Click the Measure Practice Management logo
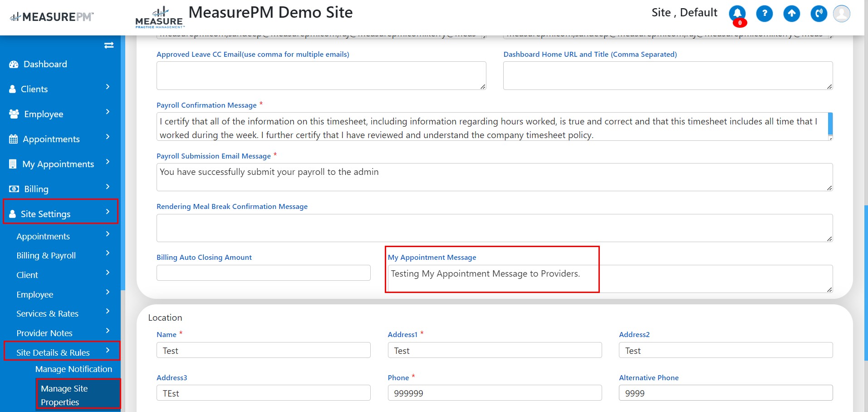 pos(159,18)
